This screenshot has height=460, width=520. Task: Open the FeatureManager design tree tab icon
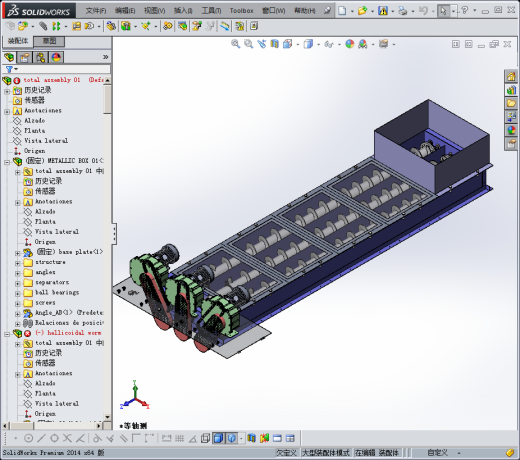pyautogui.click(x=9, y=58)
